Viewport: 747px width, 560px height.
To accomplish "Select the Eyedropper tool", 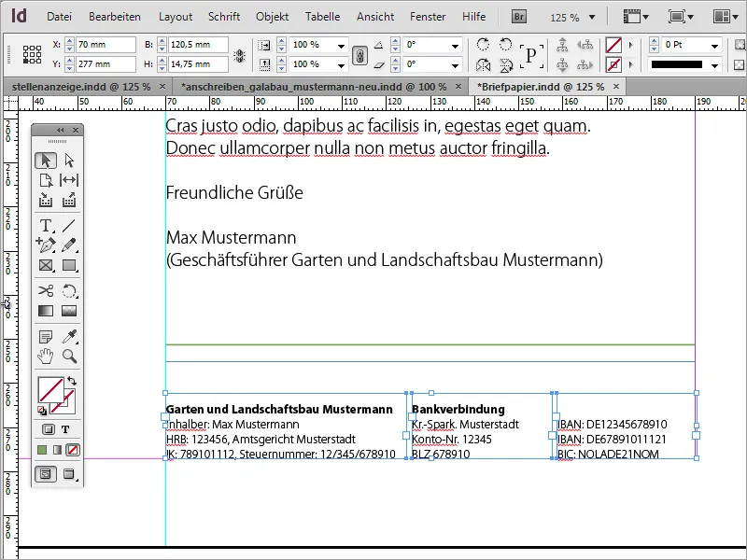I will click(x=69, y=337).
